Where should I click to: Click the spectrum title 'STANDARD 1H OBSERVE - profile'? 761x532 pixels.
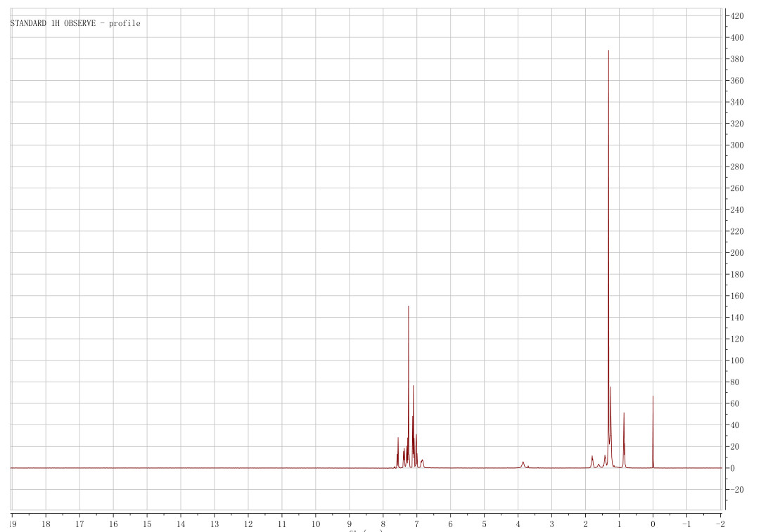click(x=75, y=24)
